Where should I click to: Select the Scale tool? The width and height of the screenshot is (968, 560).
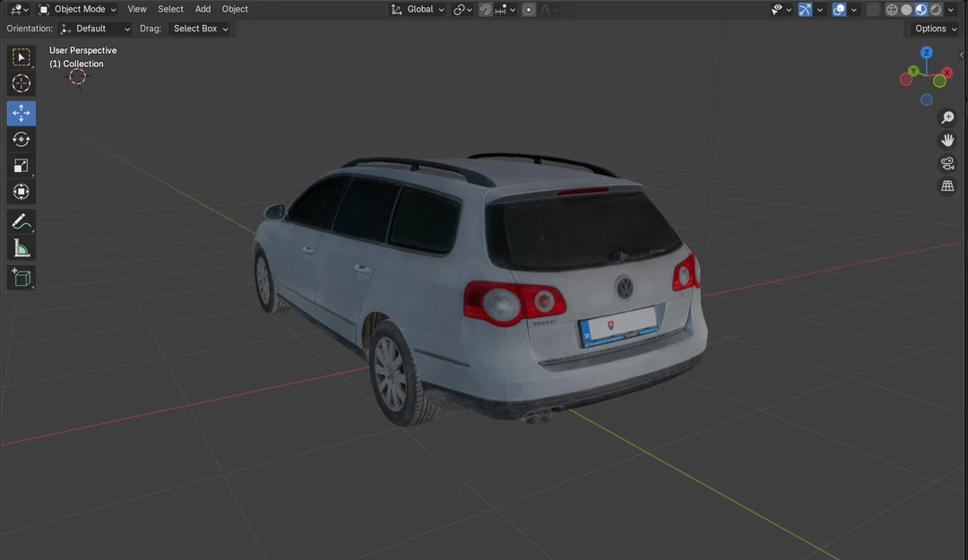pyautogui.click(x=22, y=165)
